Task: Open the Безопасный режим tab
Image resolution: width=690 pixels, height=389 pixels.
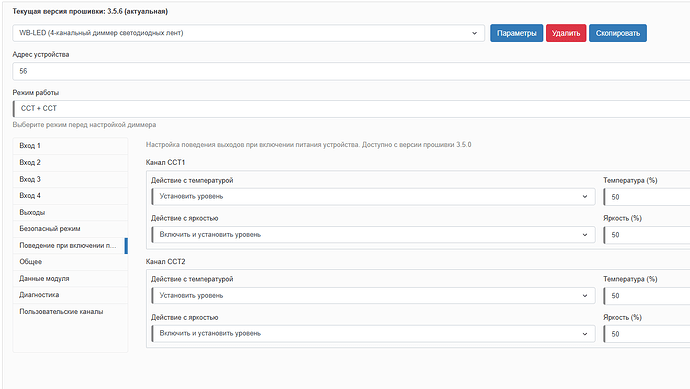Action: pos(70,228)
